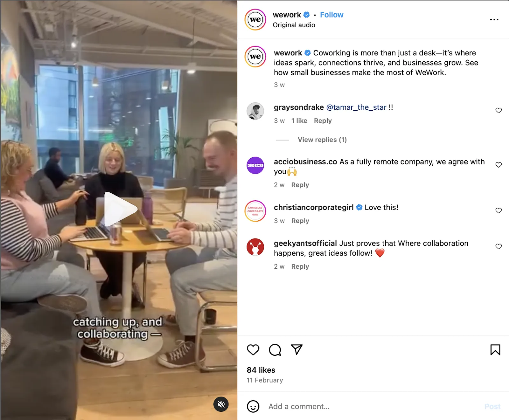Viewport: 509px width, 420px height.
Task: Like acciobusiness.co's comment
Action: (x=499, y=165)
